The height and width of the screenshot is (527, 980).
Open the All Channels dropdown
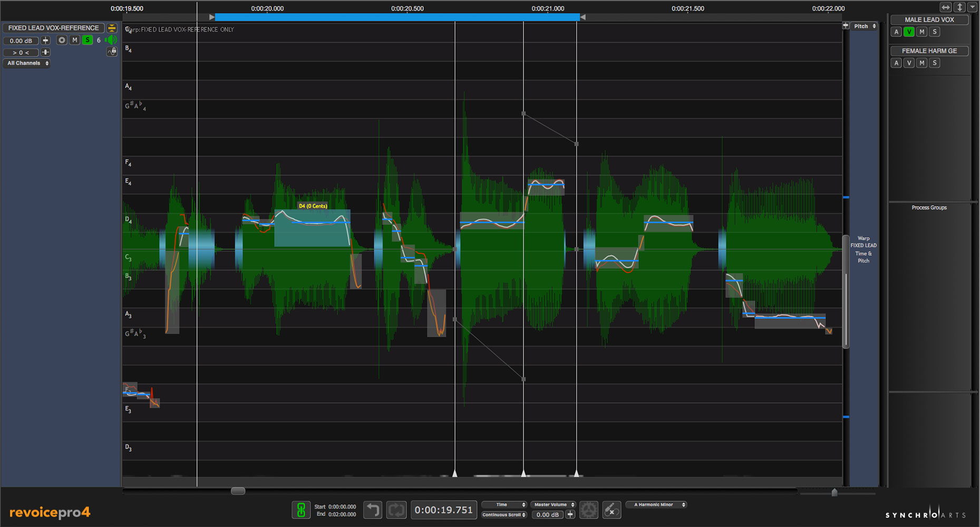(x=27, y=63)
